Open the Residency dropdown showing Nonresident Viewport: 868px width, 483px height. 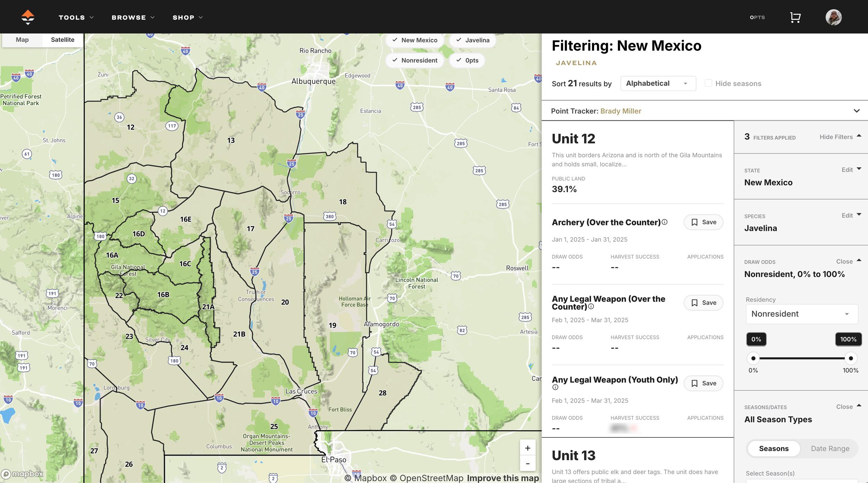(x=801, y=314)
